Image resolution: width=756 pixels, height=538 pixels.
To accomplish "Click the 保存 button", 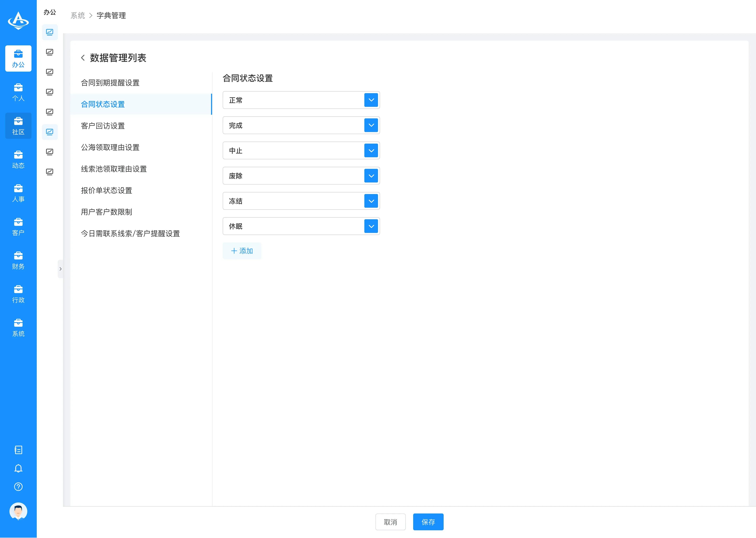I will click(x=428, y=522).
